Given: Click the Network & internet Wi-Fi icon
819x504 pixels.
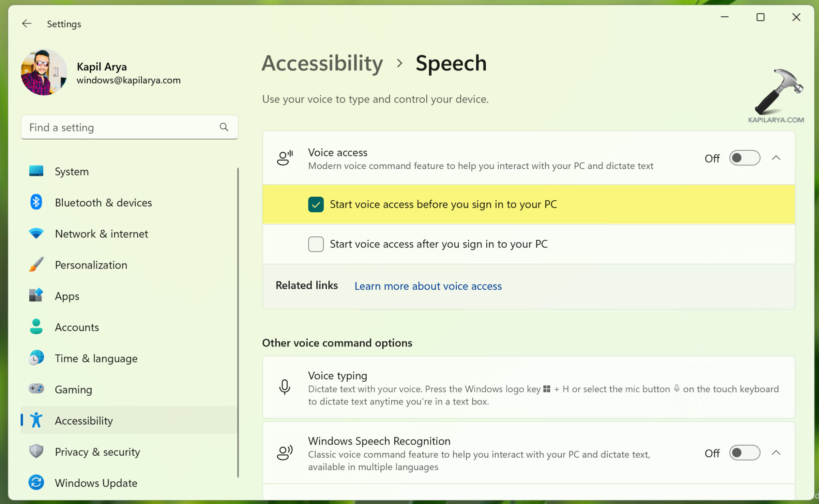Looking at the screenshot, I should click(x=36, y=233).
